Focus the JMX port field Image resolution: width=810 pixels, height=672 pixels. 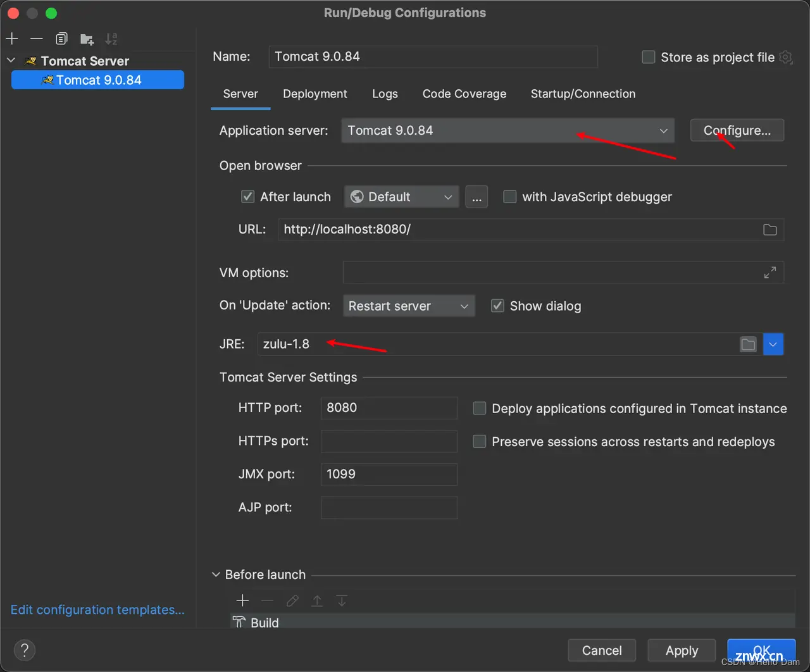389,475
